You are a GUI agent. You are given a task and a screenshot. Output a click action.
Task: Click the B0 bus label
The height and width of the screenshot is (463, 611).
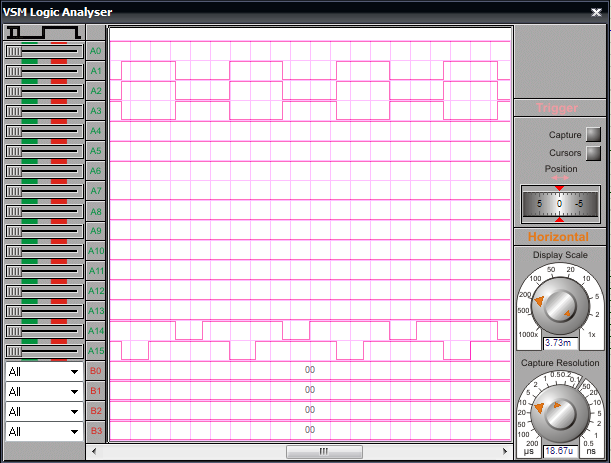pos(96,371)
